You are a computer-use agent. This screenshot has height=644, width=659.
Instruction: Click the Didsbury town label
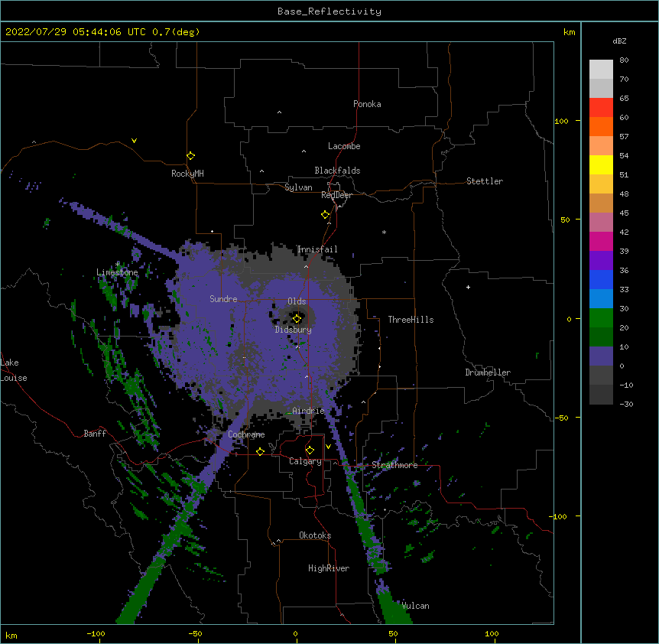(x=294, y=330)
